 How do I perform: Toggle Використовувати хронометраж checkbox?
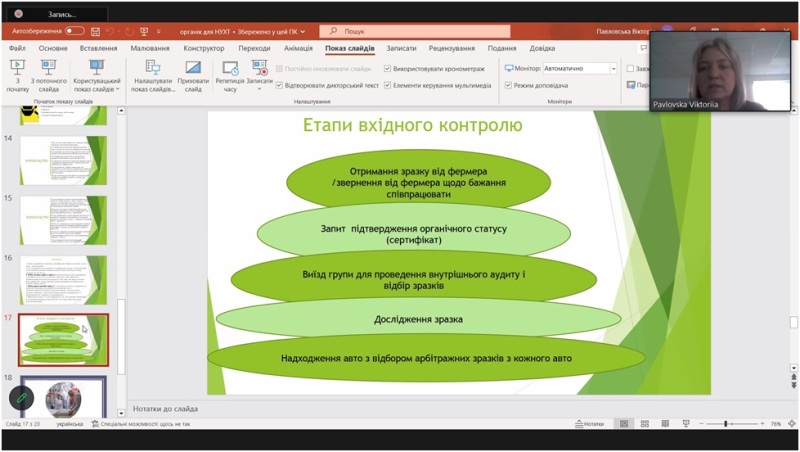click(x=387, y=68)
